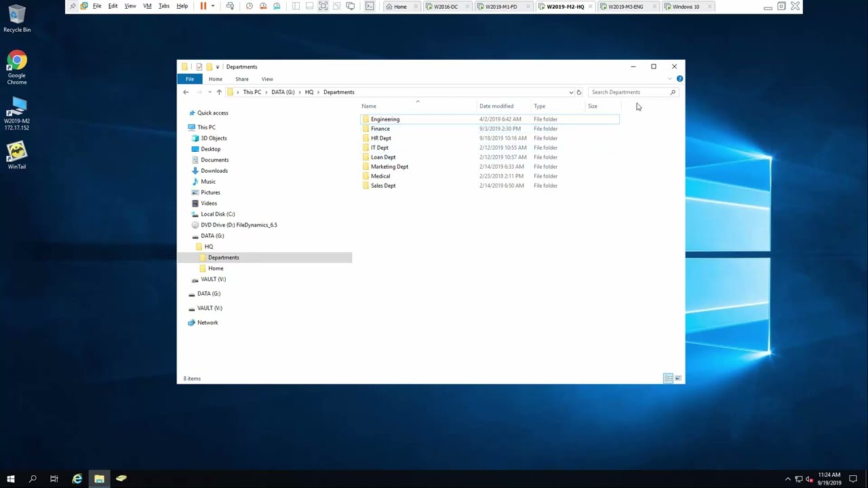
Task: Select Downloads in navigation pane
Action: [x=214, y=171]
